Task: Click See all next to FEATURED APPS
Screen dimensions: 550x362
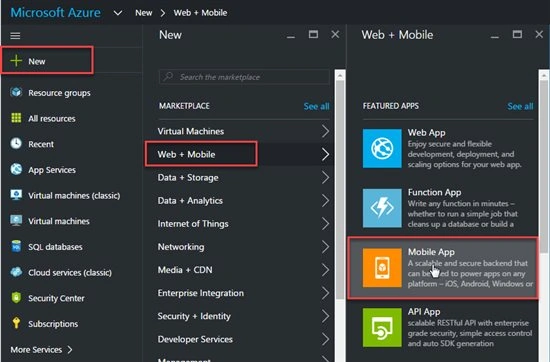Action: click(520, 106)
